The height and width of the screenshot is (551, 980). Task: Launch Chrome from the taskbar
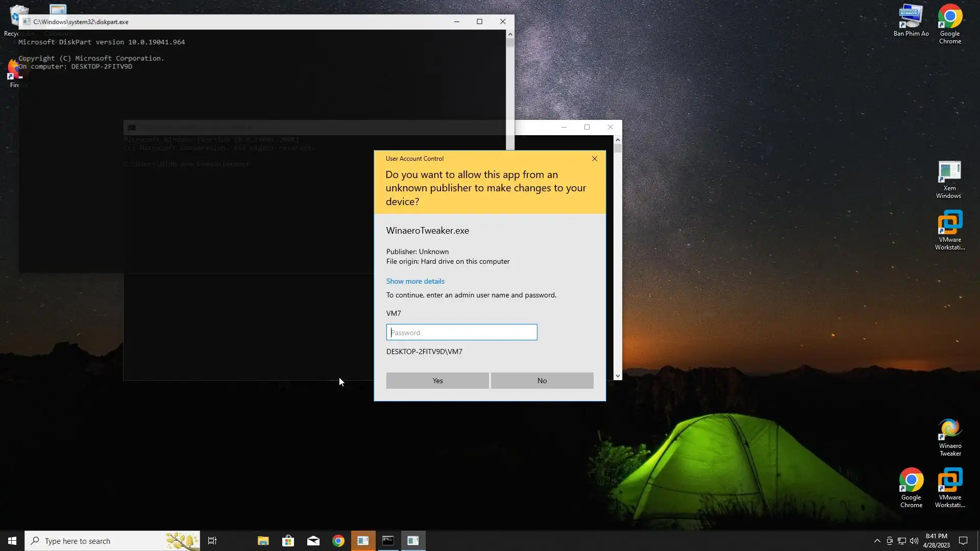338,541
